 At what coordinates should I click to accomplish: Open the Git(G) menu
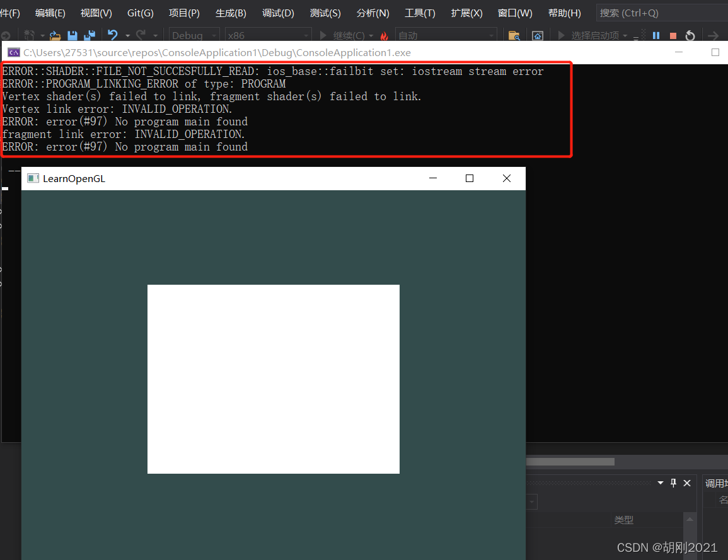[x=140, y=13]
